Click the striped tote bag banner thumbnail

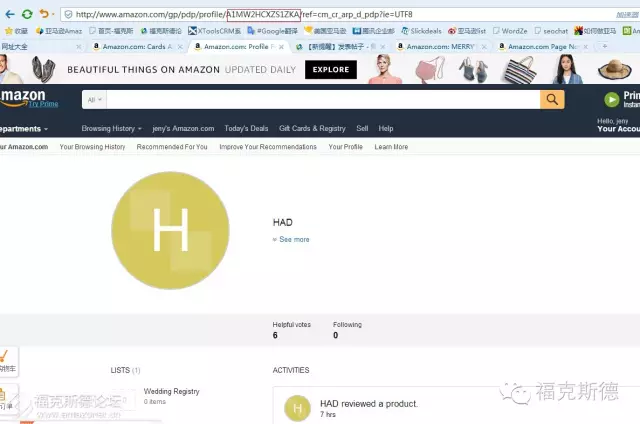520,70
